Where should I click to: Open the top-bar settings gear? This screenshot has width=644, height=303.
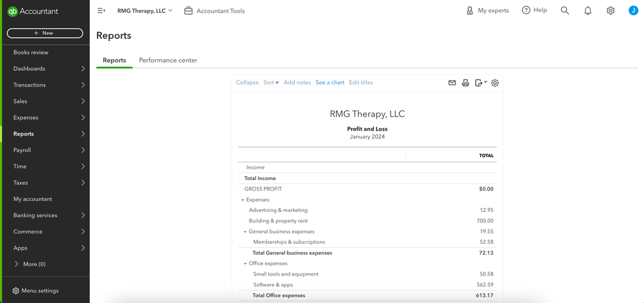[610, 11]
